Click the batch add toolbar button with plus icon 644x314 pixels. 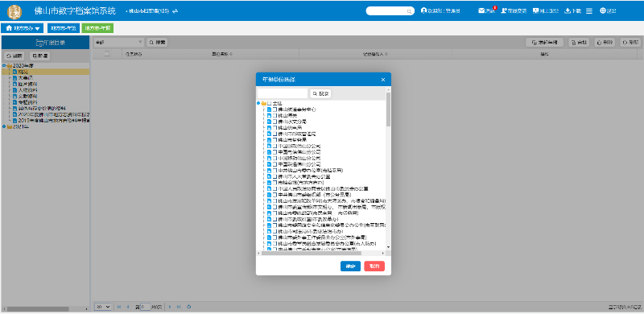tap(545, 42)
